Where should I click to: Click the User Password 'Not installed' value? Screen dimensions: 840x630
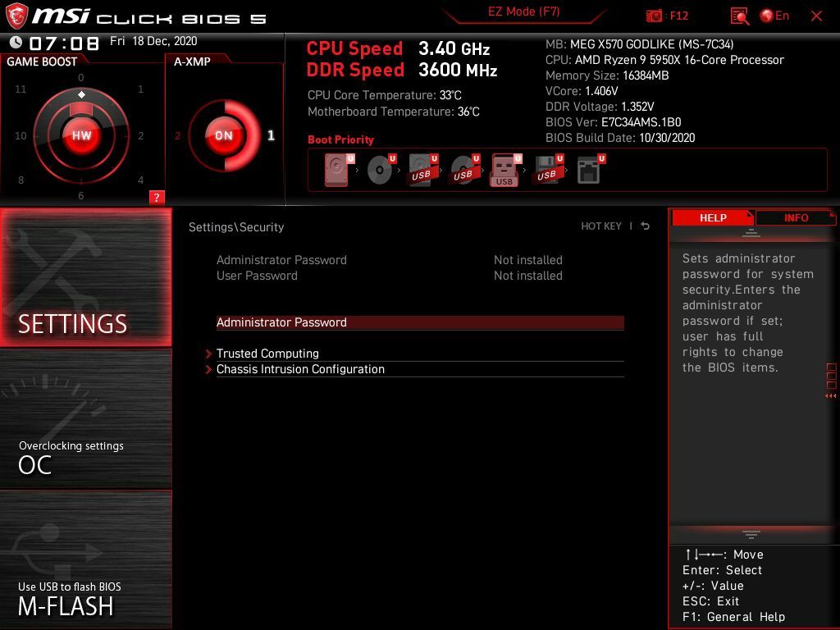[527, 276]
